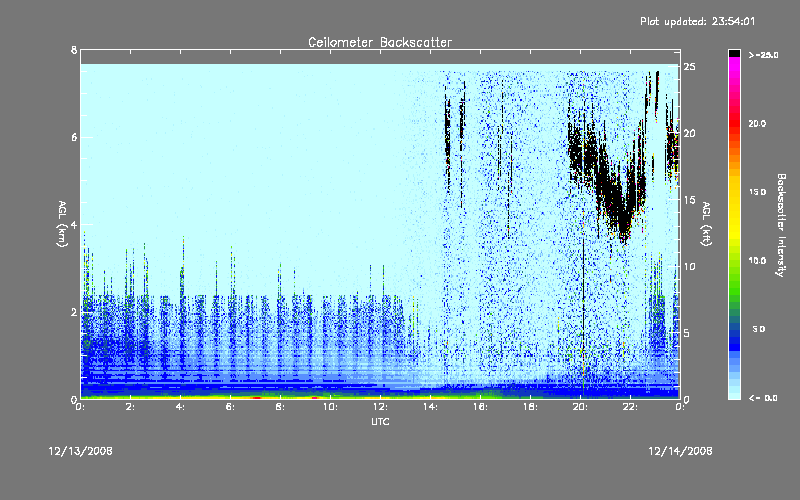Click the "10.0" colorbar label
The image size is (800, 500).
757,260
